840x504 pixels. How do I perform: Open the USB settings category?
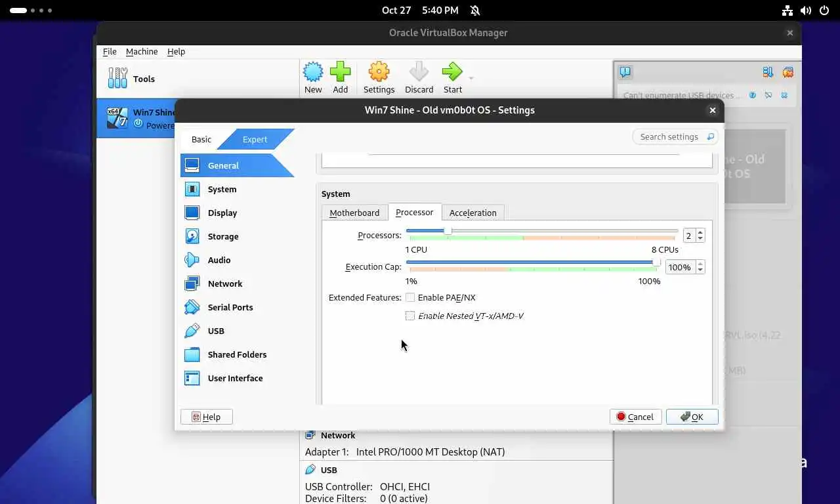pos(237,331)
